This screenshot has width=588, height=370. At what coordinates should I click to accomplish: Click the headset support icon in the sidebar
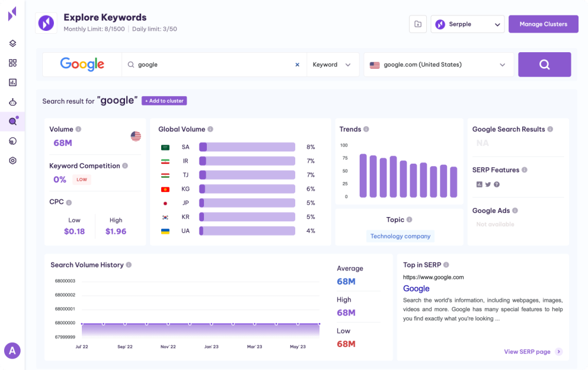pyautogui.click(x=12, y=141)
